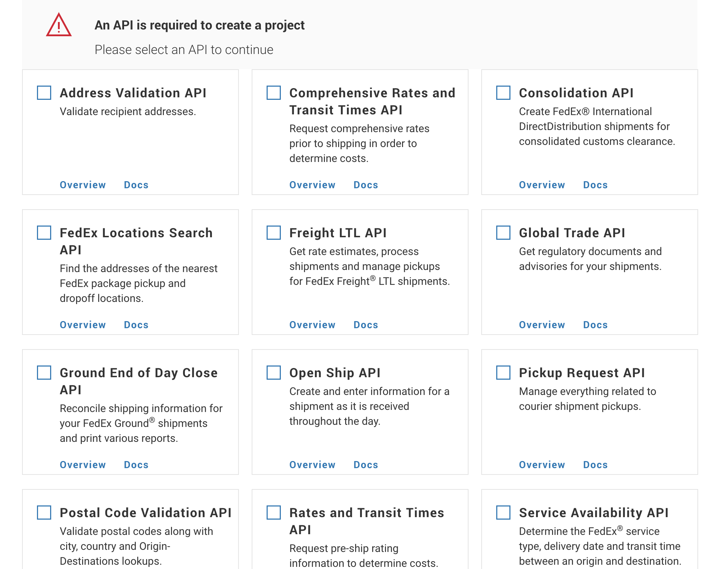Screen dimensions: 728x569
Task: Open the Open Ship API Overview
Action: (312, 465)
